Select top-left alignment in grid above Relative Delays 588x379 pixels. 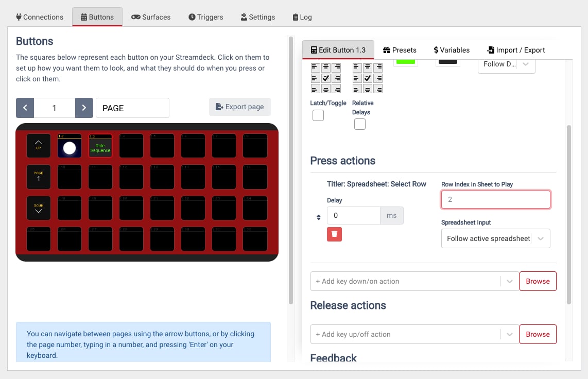[357, 67]
